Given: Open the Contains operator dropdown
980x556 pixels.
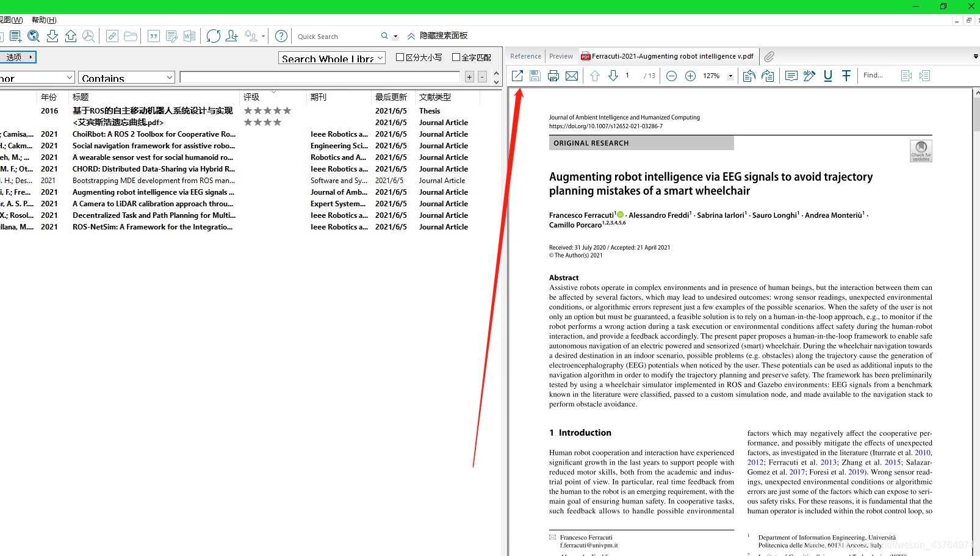Looking at the screenshot, I should 127,78.
